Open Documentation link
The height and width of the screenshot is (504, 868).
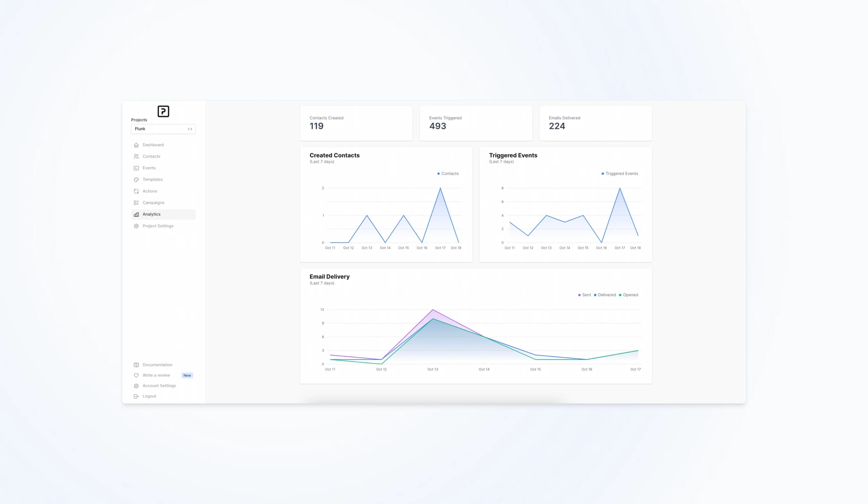157,365
